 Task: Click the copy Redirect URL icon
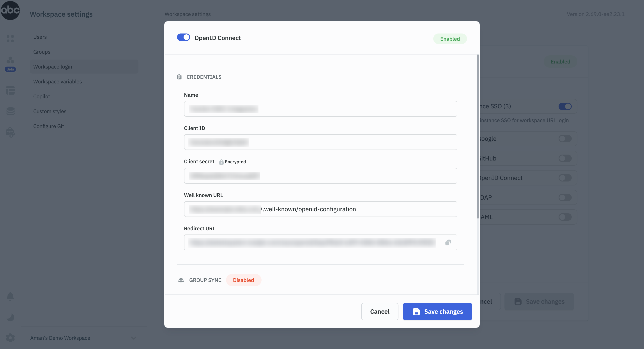click(448, 242)
